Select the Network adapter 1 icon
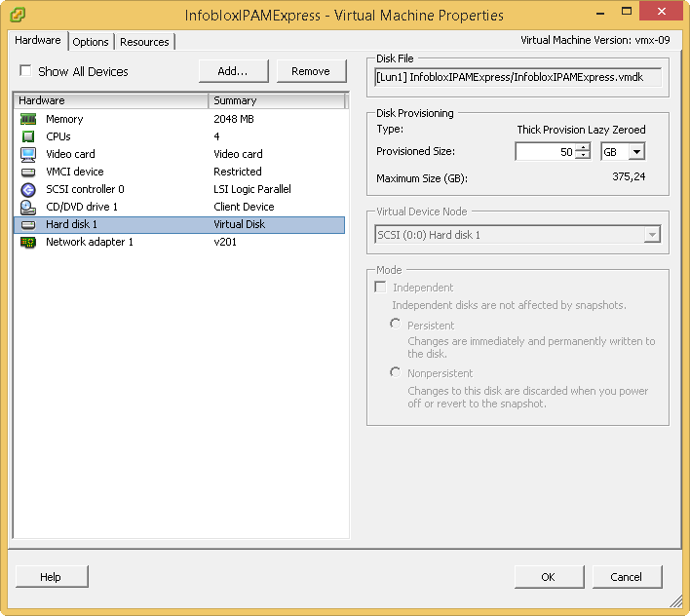690x616 pixels. 28,242
